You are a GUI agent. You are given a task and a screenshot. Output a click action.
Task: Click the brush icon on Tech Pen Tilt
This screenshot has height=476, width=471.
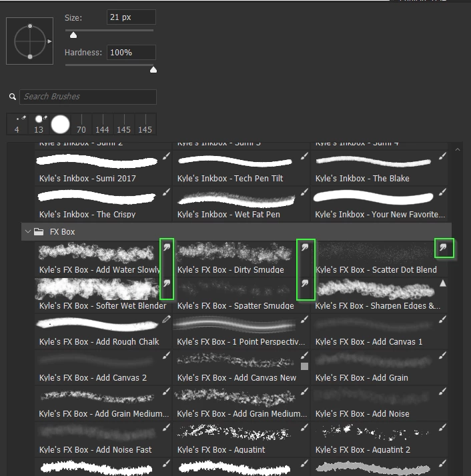304,156
